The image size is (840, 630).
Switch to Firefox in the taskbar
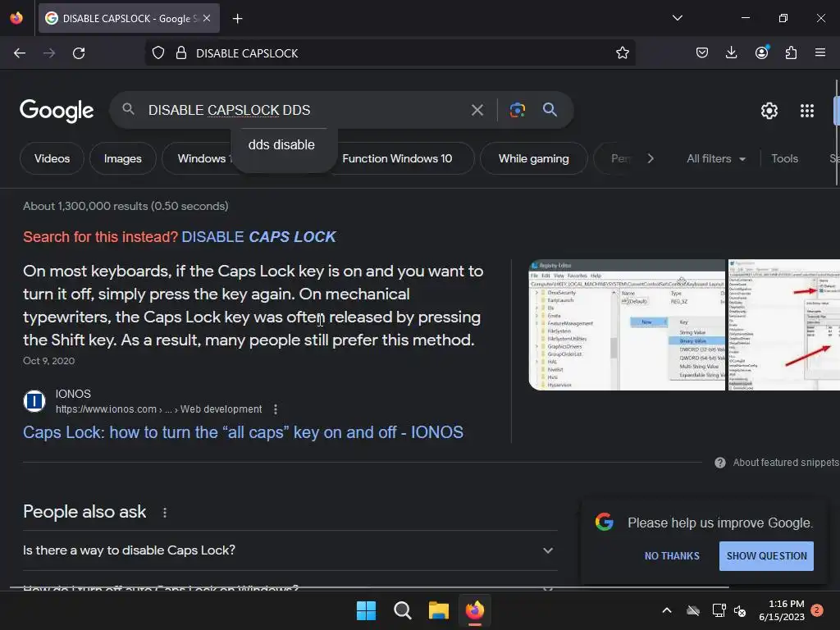(x=475, y=610)
